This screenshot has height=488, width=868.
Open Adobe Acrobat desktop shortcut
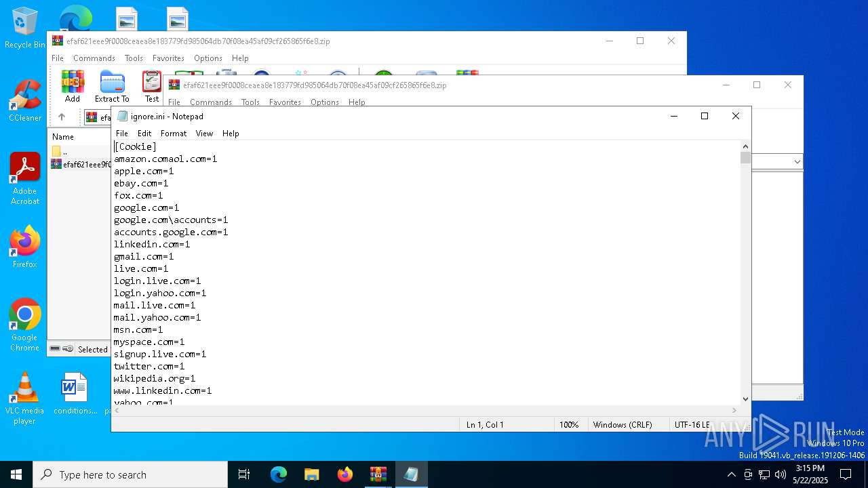point(25,179)
